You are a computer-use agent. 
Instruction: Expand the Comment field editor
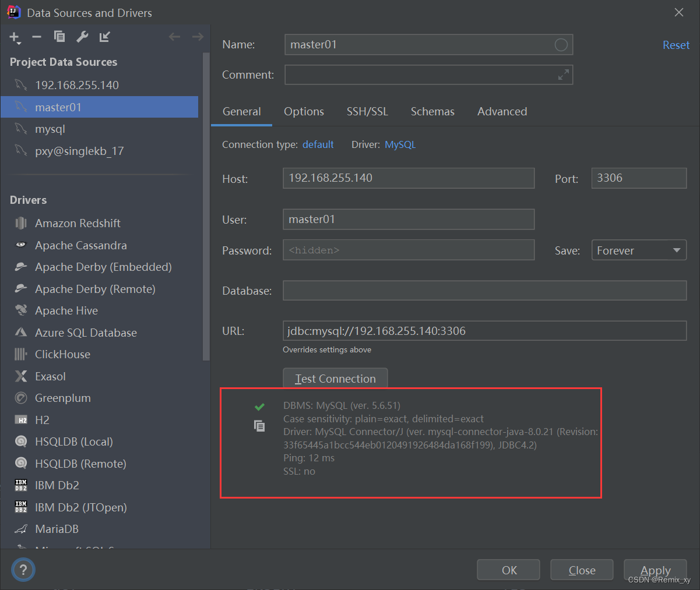[x=564, y=75]
